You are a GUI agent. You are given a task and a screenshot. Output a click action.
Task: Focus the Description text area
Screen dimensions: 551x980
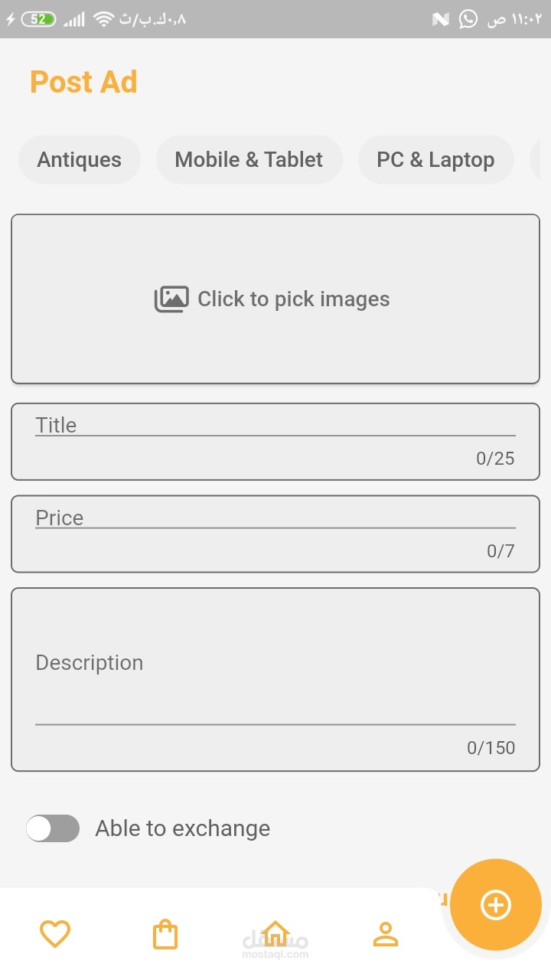pos(275,680)
